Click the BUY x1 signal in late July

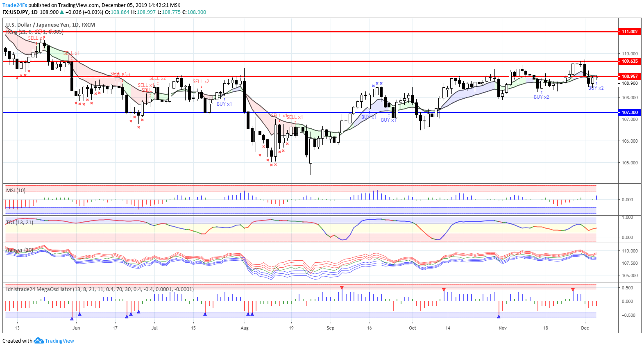[x=224, y=104]
